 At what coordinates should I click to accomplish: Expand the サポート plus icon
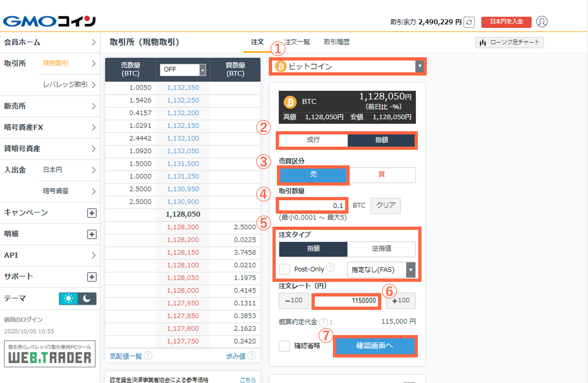[x=92, y=277]
